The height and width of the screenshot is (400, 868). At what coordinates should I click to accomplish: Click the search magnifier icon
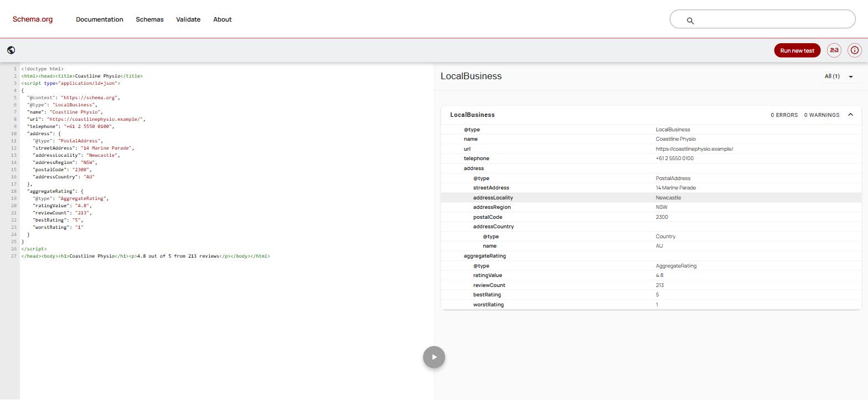click(690, 20)
